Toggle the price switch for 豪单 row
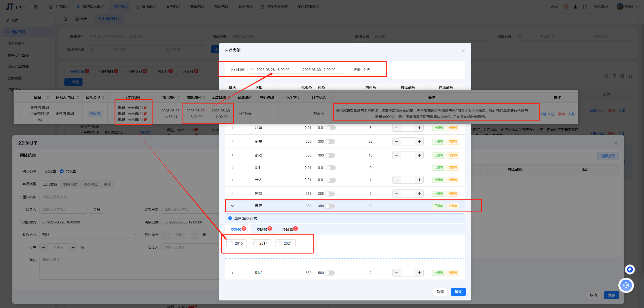This screenshot has width=644, height=308. click(330, 142)
